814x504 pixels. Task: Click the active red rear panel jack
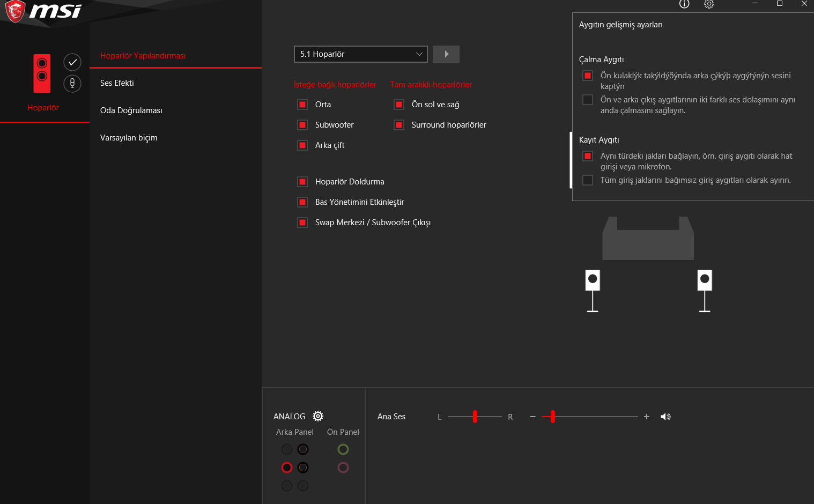[x=287, y=468]
